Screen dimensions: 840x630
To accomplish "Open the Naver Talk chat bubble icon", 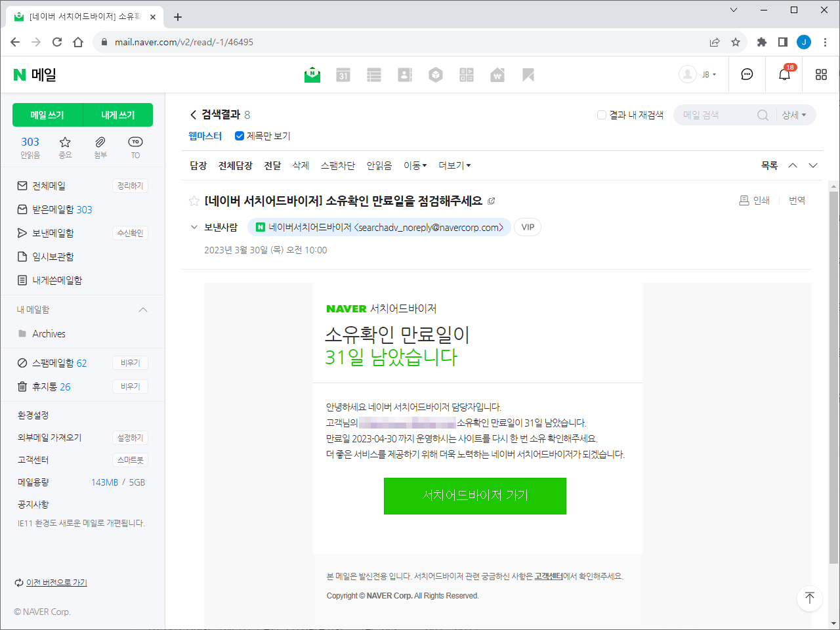I will [747, 74].
